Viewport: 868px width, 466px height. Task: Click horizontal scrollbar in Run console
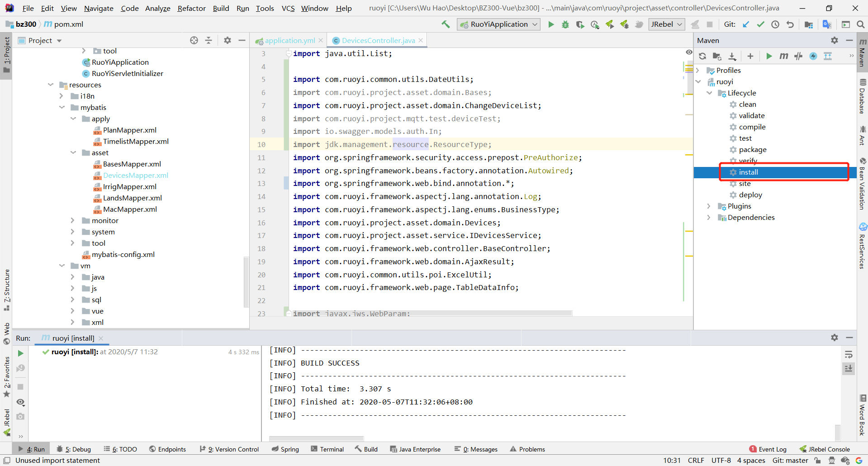[x=316, y=438]
